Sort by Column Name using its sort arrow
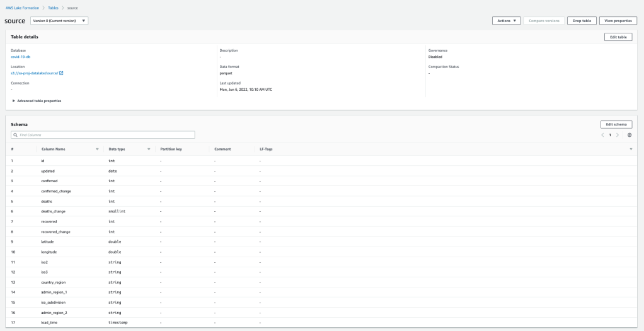Viewport: 644px width, 331px height. pyautogui.click(x=97, y=149)
